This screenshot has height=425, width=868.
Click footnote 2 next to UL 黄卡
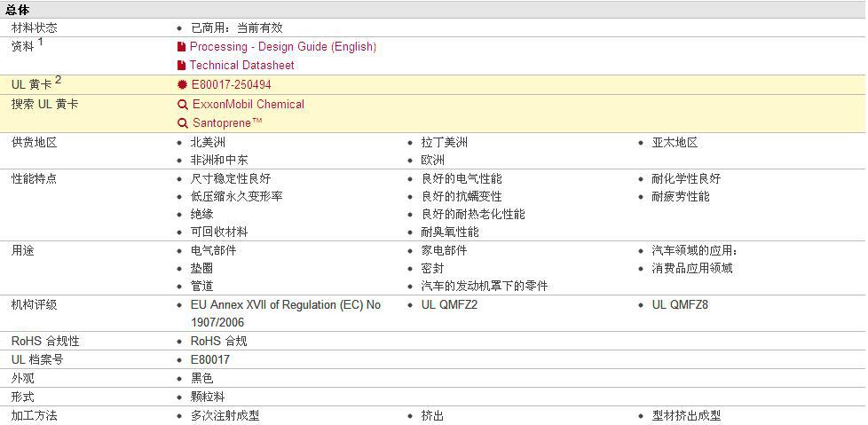pyautogui.click(x=58, y=80)
